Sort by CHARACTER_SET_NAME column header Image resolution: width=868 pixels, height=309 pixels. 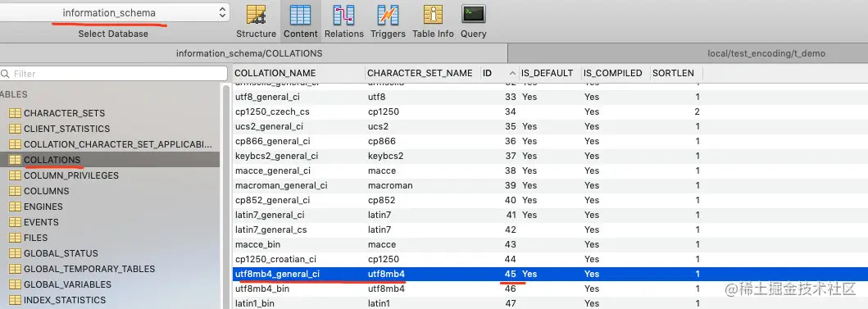(x=423, y=73)
